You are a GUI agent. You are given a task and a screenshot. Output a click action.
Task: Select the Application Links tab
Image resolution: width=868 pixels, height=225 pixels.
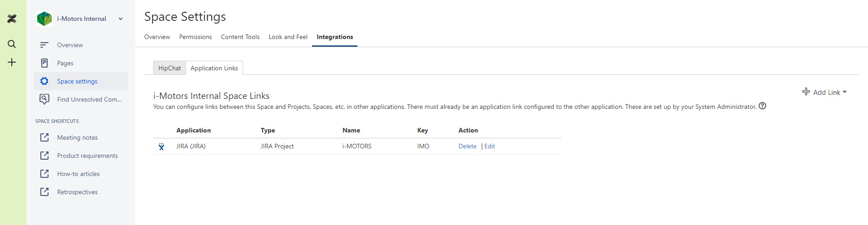[x=214, y=68]
